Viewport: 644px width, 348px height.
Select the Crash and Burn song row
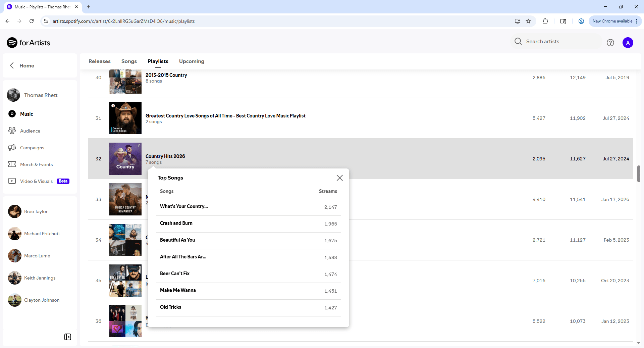(x=249, y=224)
